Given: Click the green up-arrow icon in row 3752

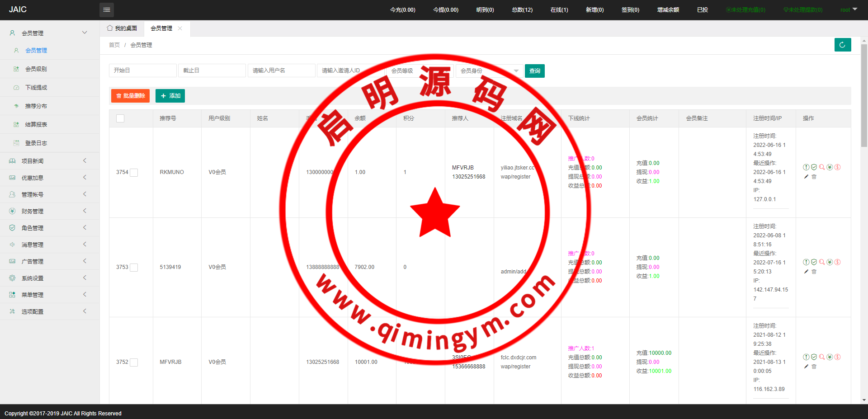Looking at the screenshot, I should point(806,357).
